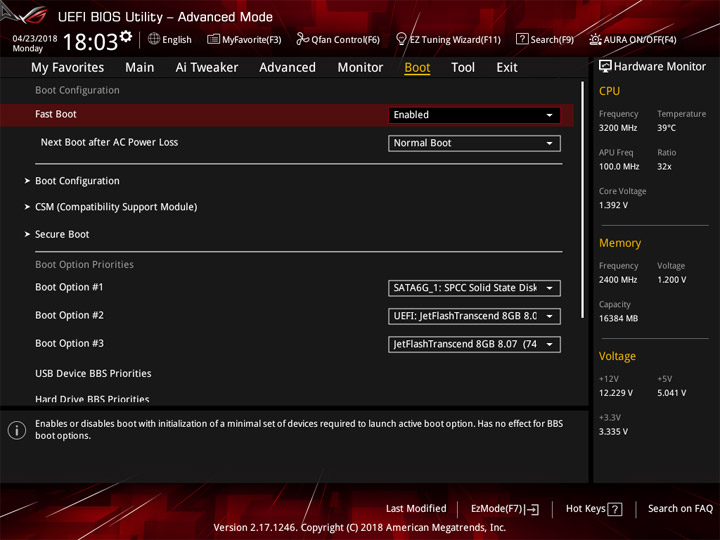Select the Fast Boot row label
Viewport: 720px width, 540px height.
click(x=56, y=114)
